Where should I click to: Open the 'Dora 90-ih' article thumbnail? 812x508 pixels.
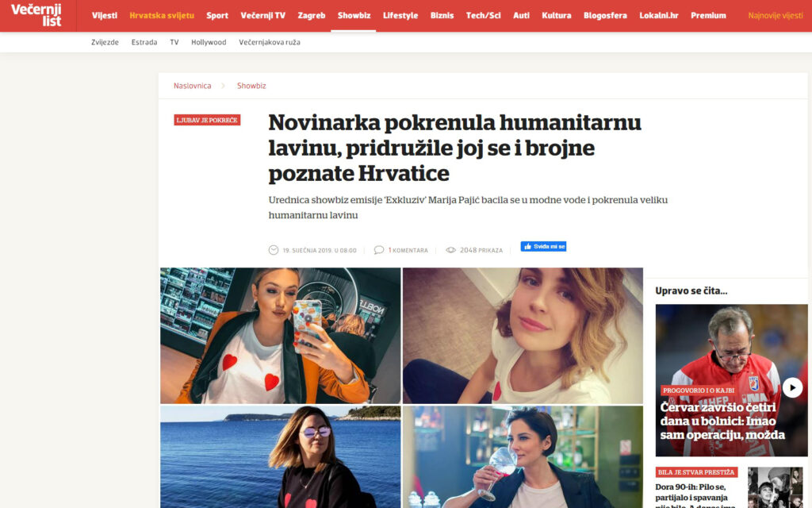pos(775,487)
